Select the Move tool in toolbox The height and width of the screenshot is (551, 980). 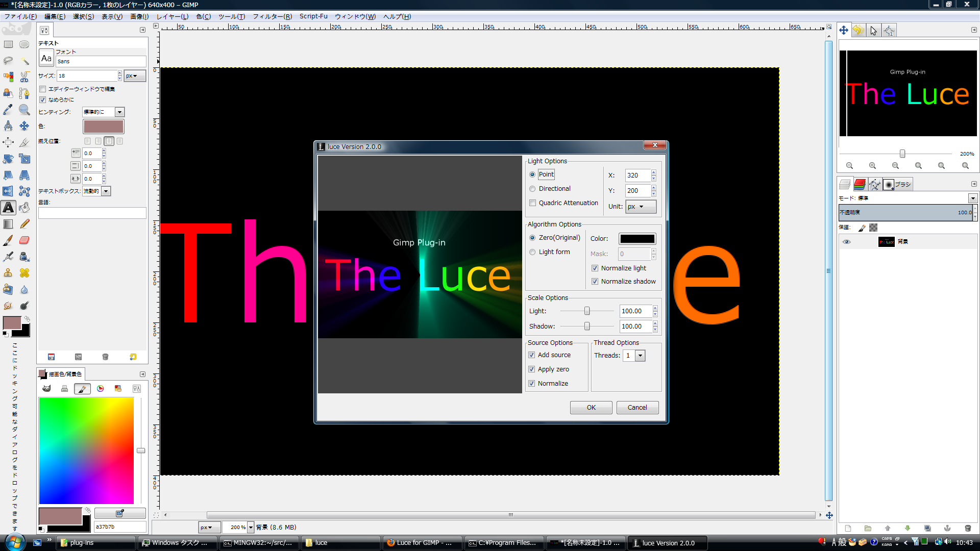(24, 126)
